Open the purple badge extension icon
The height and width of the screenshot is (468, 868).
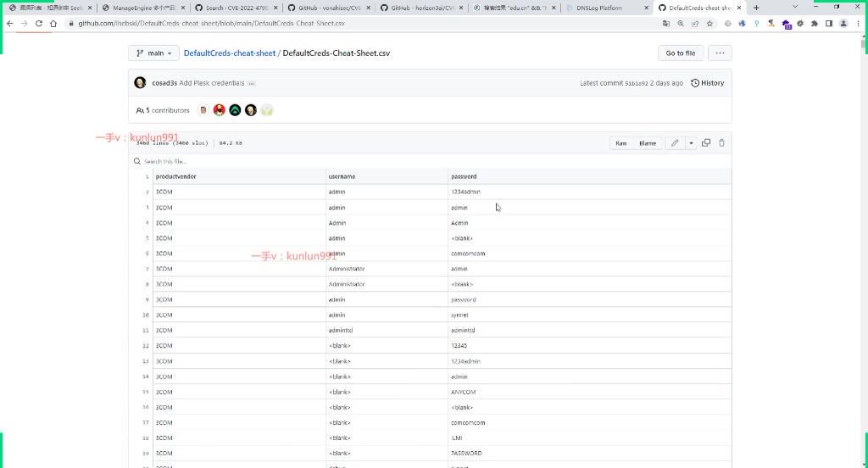click(786, 24)
